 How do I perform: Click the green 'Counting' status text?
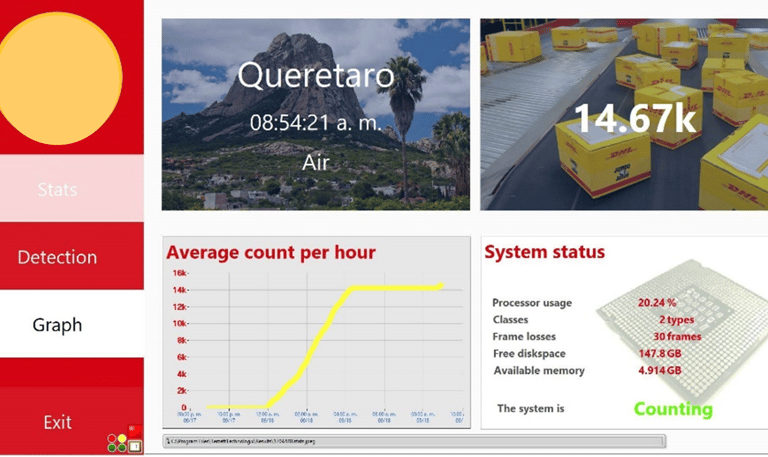coord(673,409)
